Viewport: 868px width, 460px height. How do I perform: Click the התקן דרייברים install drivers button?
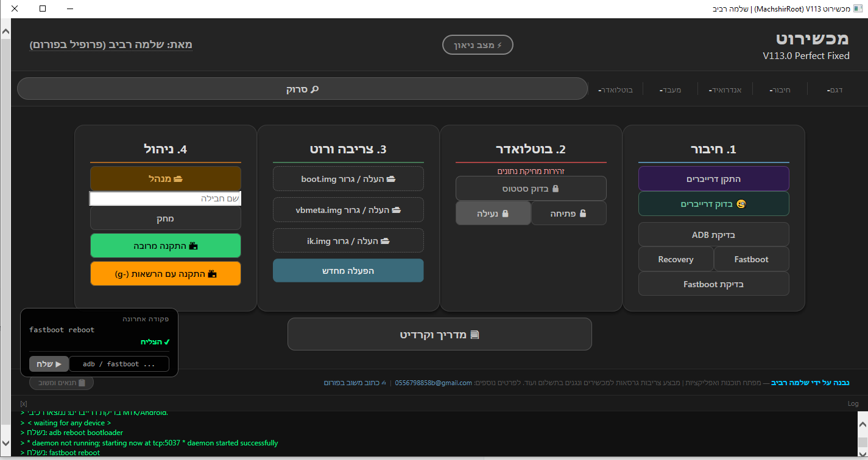[x=713, y=179]
